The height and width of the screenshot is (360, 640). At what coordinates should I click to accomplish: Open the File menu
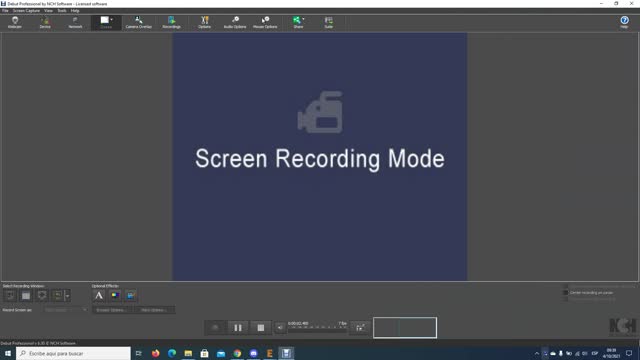pyautogui.click(x=5, y=11)
